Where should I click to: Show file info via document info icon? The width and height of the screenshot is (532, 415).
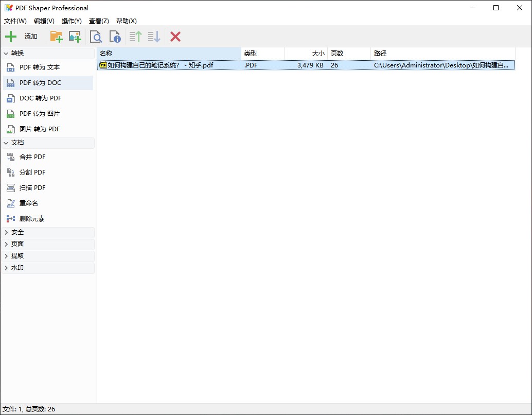115,37
